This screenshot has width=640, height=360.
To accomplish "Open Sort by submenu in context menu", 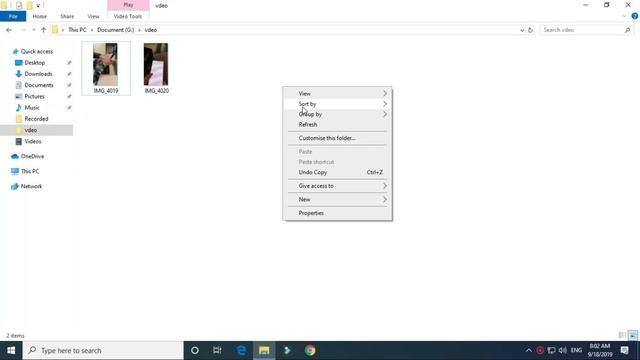I will pos(337,104).
